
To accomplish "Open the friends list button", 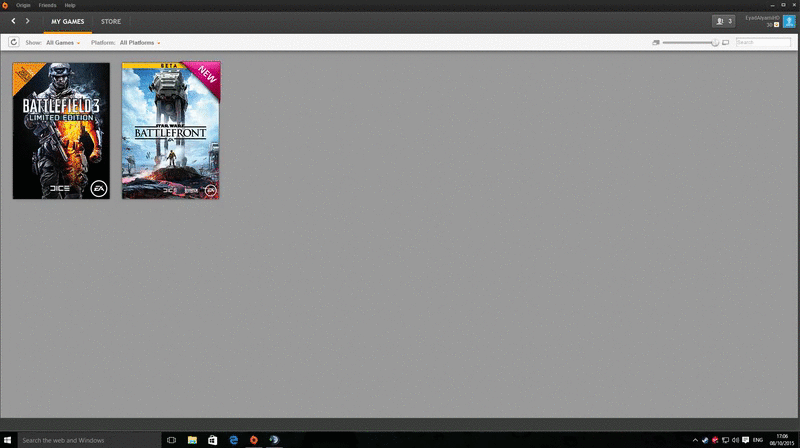I will tap(723, 21).
